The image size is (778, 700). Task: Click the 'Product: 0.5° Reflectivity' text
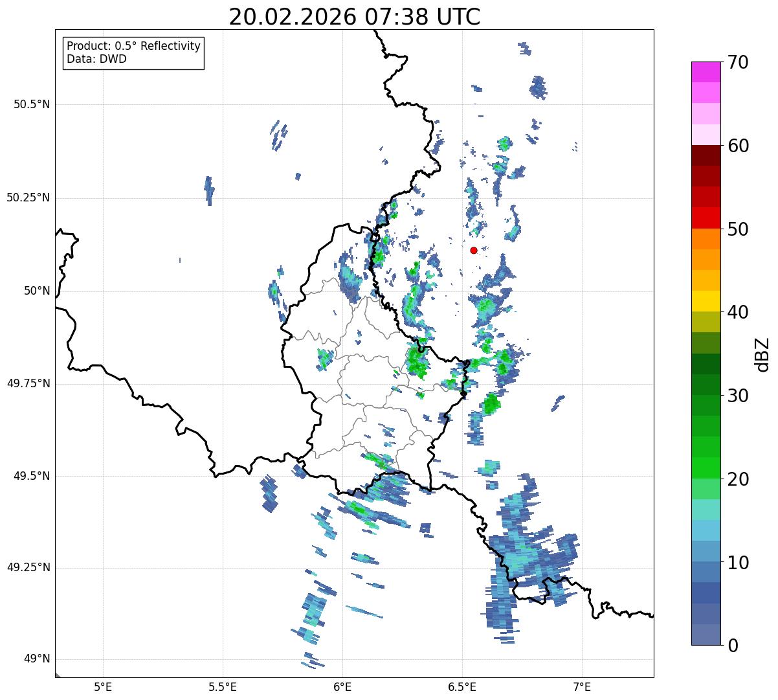[x=133, y=47]
